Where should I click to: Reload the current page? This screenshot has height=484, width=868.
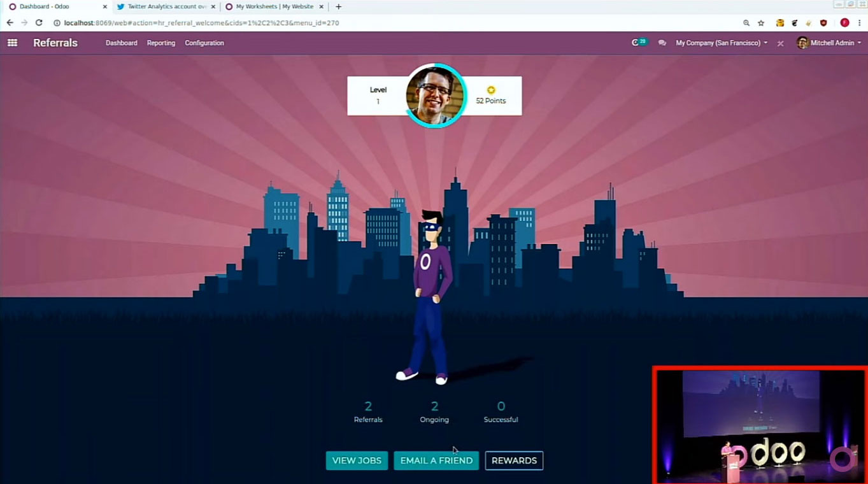point(39,22)
